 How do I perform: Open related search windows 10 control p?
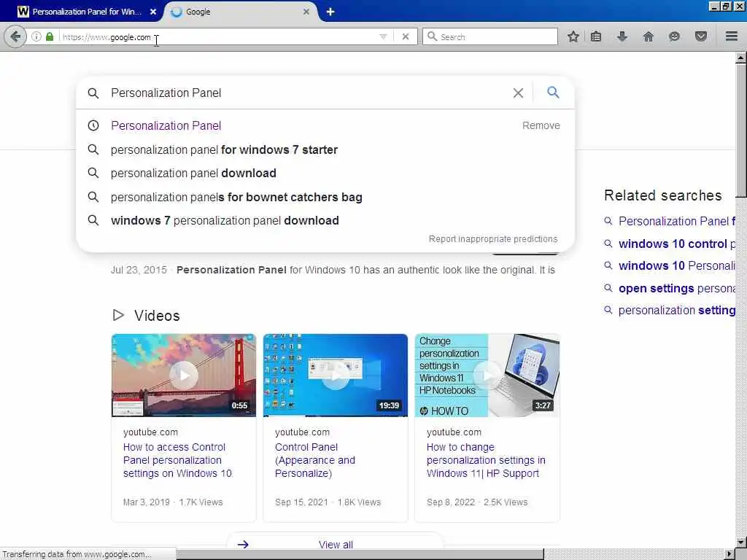pyautogui.click(x=676, y=244)
